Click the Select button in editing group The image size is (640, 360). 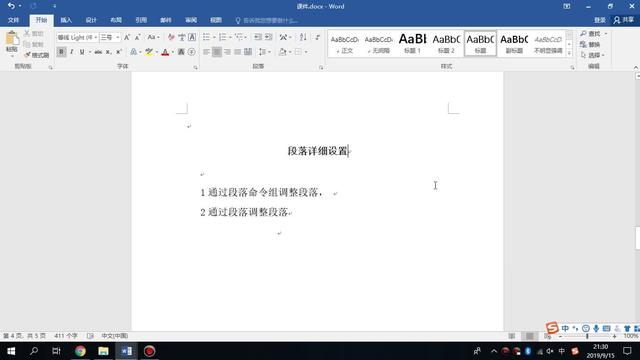click(x=593, y=55)
